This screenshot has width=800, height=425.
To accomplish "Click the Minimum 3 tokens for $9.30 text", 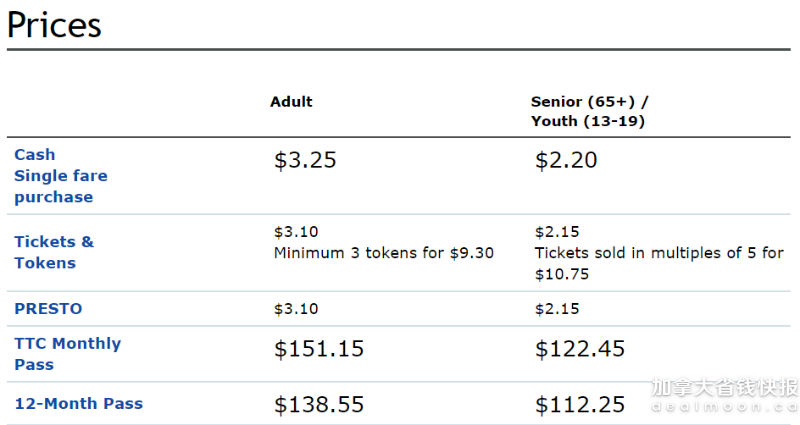I will pyautogui.click(x=384, y=253).
